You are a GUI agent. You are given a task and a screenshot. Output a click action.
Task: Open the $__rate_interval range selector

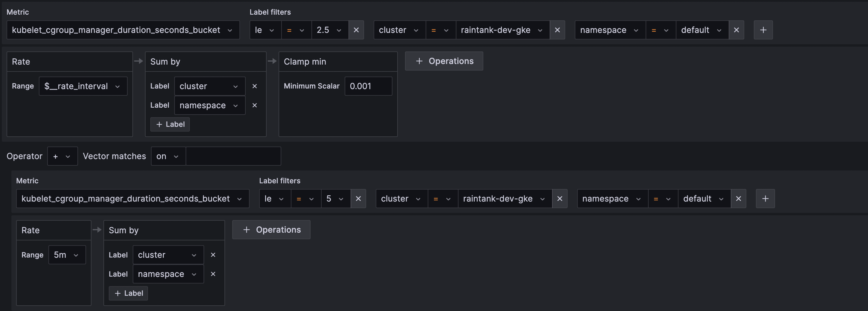tap(83, 86)
